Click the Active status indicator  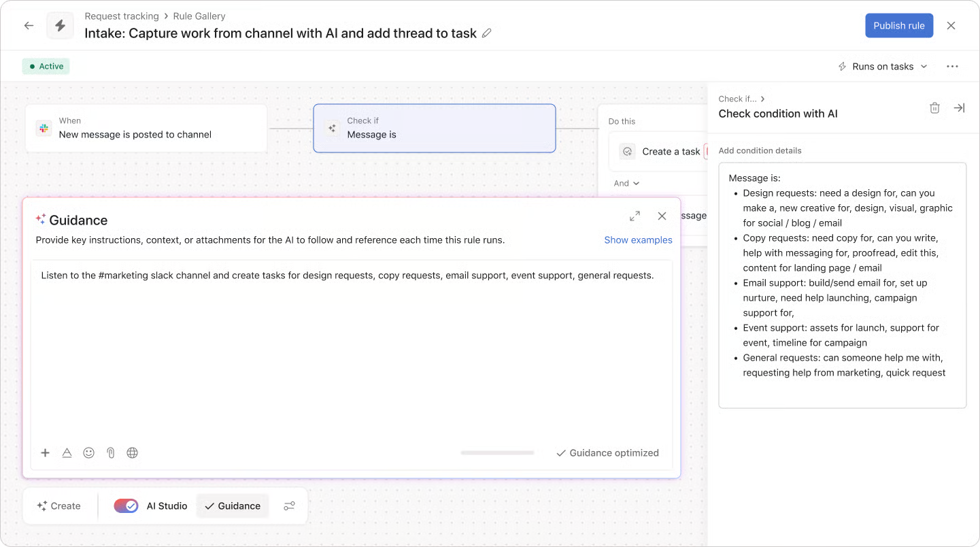[x=46, y=66]
